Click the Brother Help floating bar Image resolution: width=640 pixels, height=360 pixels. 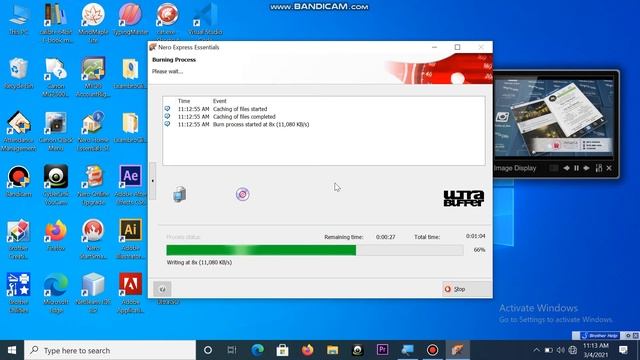(x=600, y=336)
